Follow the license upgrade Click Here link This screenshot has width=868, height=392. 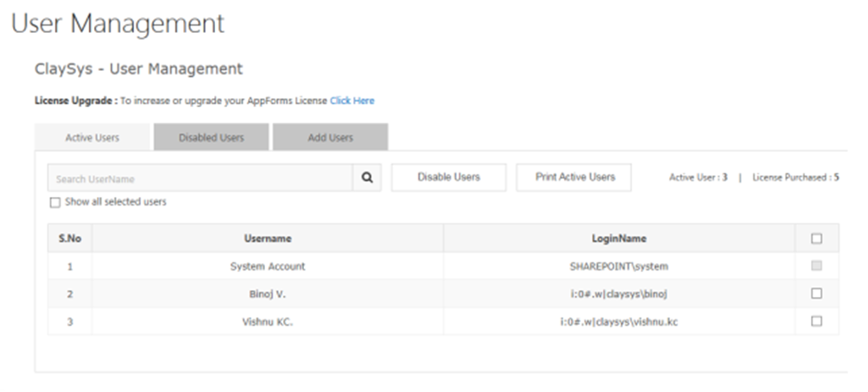click(352, 101)
